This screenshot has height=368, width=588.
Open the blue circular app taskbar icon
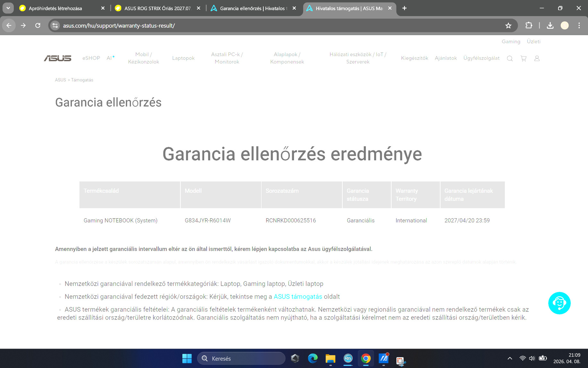(x=348, y=358)
